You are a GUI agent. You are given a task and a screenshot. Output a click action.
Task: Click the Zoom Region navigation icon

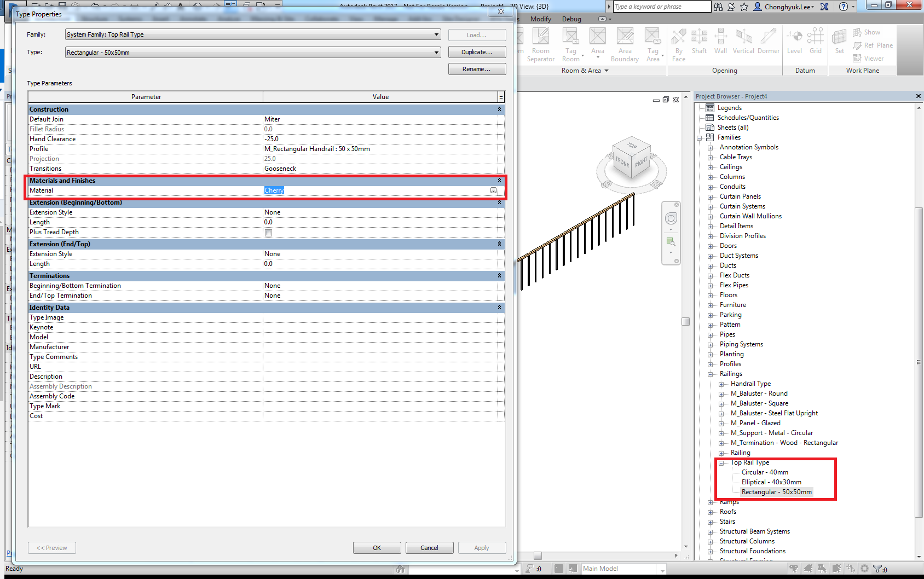point(671,242)
